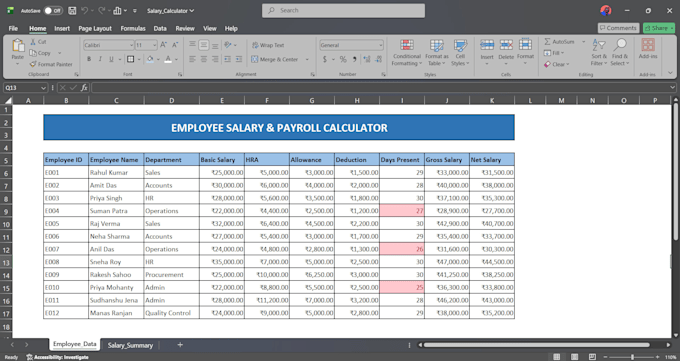
Task: Click the Copy icon
Action: pos(33,53)
